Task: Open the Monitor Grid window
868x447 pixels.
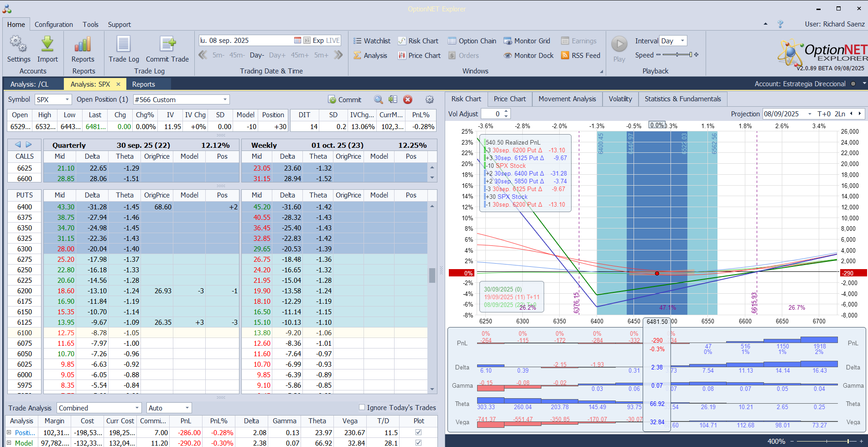Action: click(527, 41)
